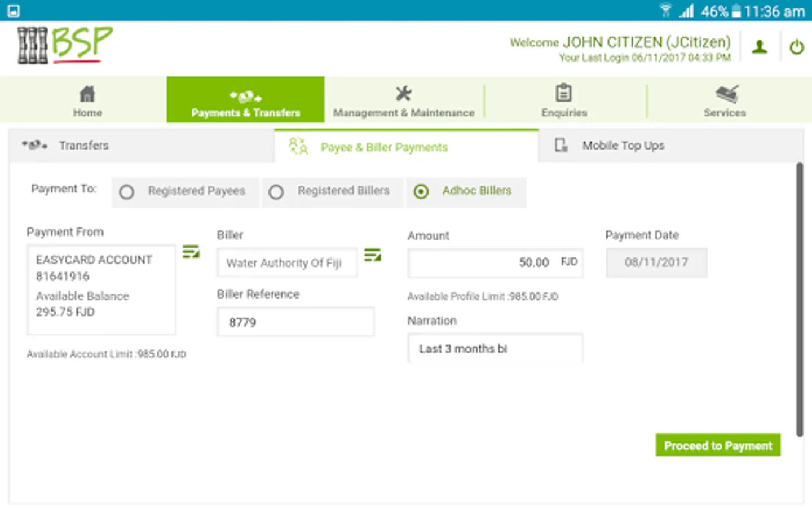Click the Payment To label
The image size is (812, 508).
point(64,189)
